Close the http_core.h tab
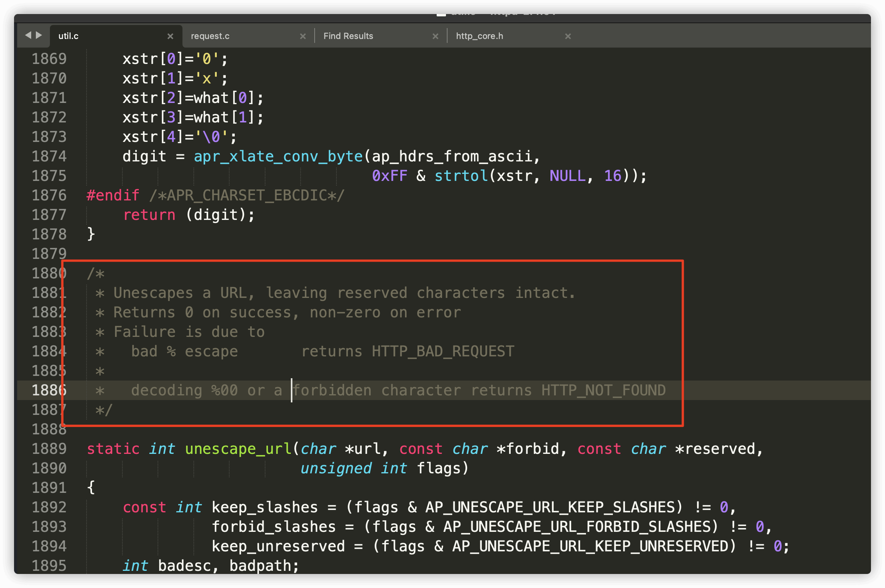Viewport: 885px width, 588px height. pyautogui.click(x=568, y=36)
